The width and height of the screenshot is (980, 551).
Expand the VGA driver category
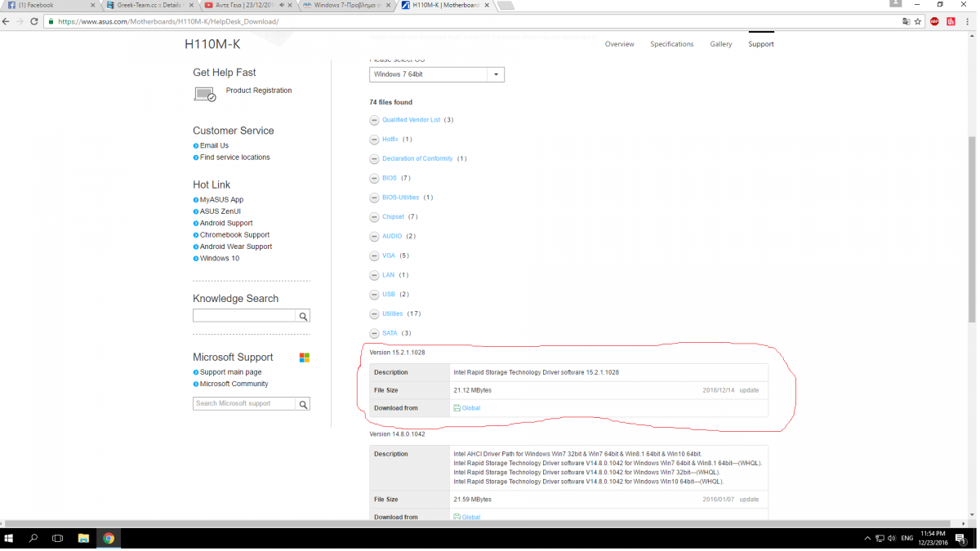374,256
